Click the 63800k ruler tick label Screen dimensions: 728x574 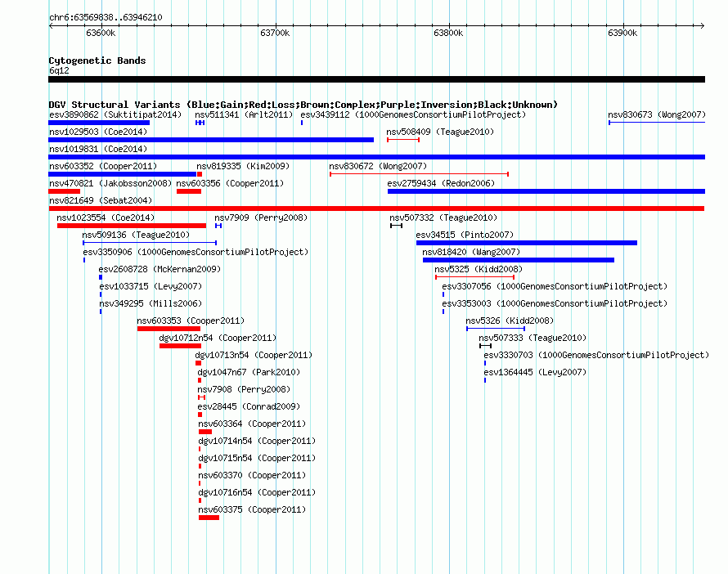tap(448, 33)
